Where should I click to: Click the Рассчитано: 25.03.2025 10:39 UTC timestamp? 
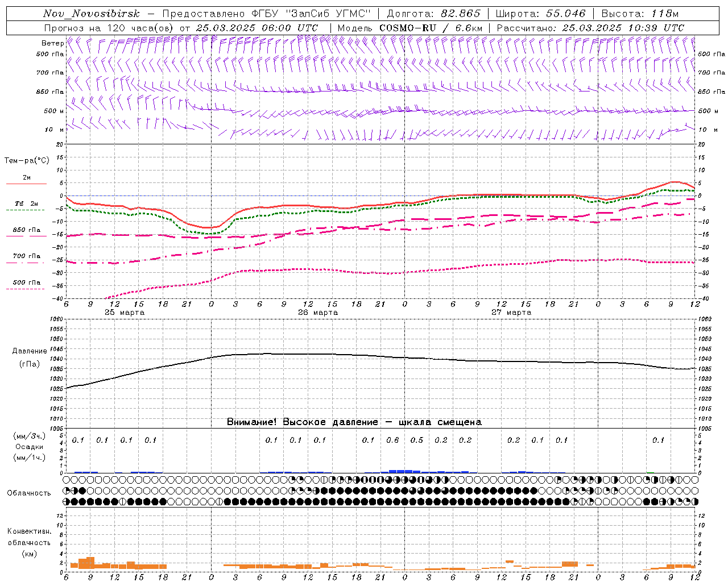point(590,27)
